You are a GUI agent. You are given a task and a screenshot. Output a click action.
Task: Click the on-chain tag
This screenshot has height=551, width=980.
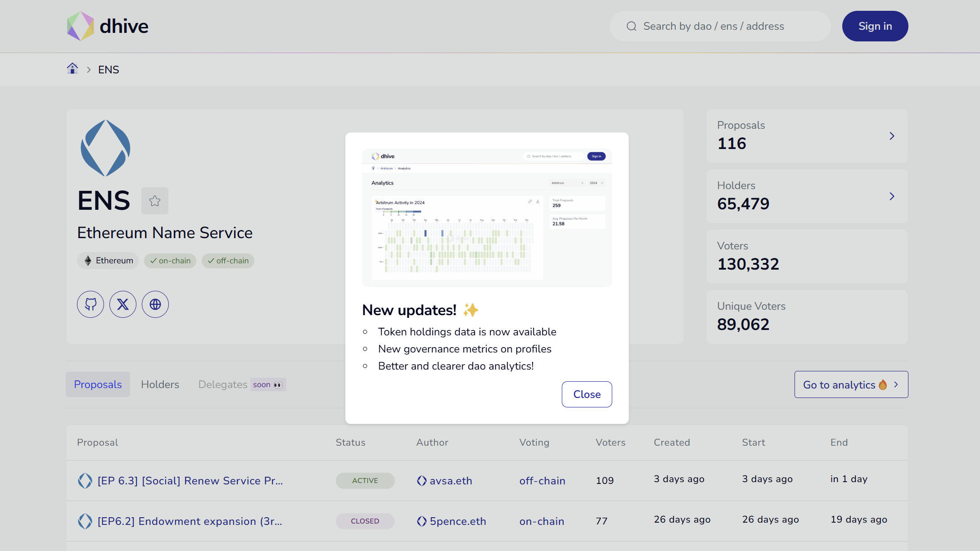coord(170,261)
